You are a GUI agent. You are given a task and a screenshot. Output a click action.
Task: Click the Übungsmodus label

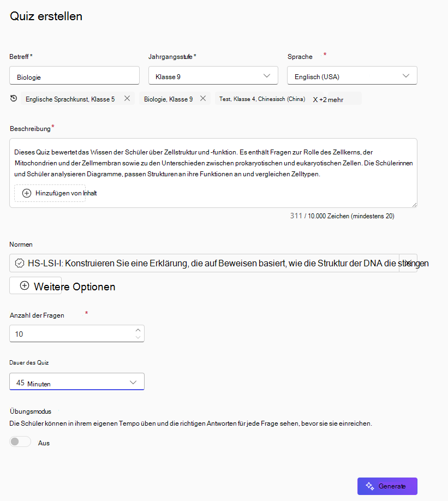tap(31, 411)
